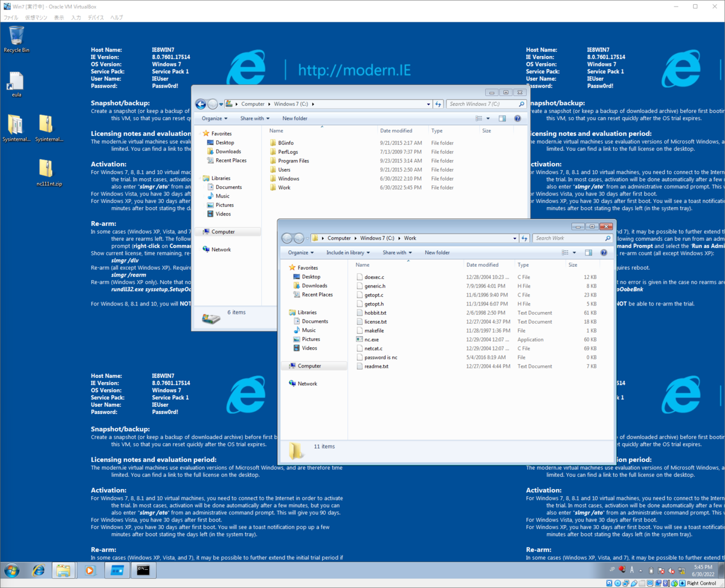Open nc111nt.zip on the desktop
This screenshot has height=588, width=725.
click(x=49, y=173)
